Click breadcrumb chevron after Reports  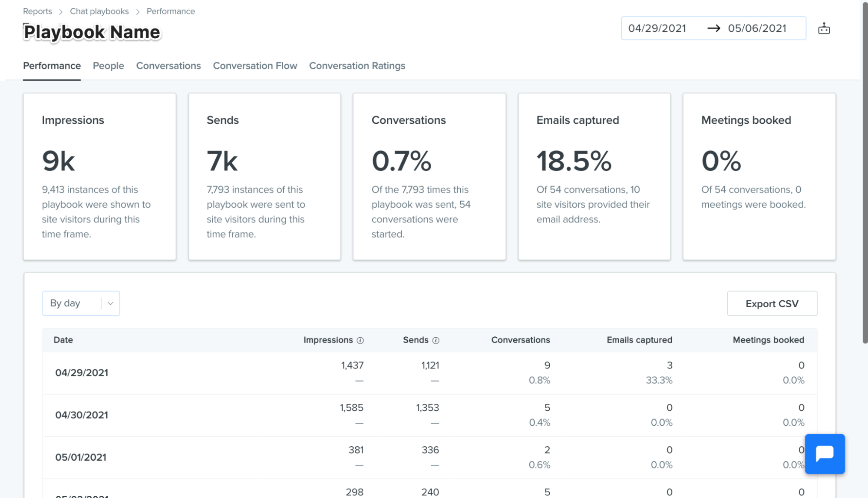point(61,12)
